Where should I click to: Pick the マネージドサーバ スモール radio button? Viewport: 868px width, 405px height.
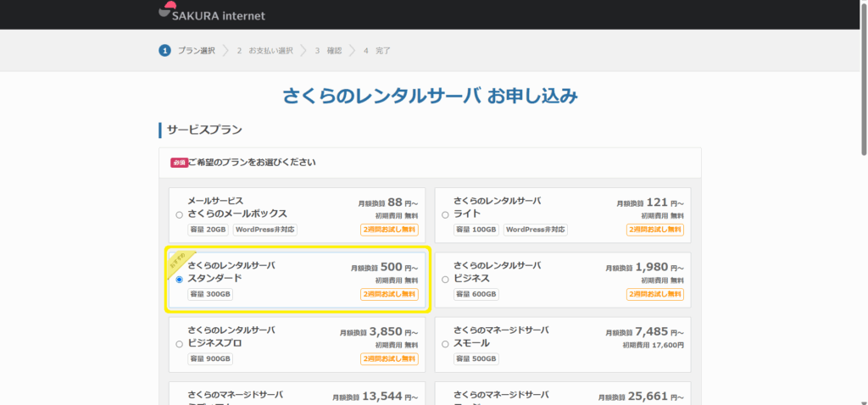tap(445, 344)
